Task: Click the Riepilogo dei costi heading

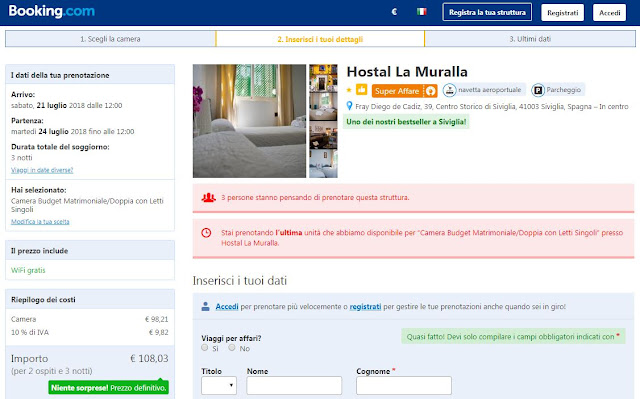Action: point(43,299)
